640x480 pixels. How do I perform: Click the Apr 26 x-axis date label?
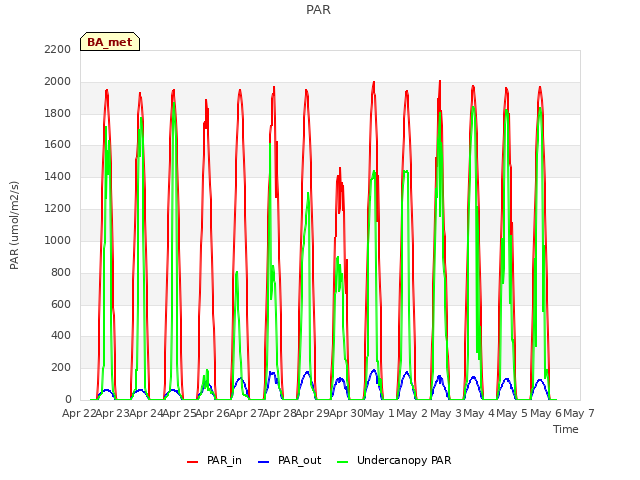(x=213, y=413)
